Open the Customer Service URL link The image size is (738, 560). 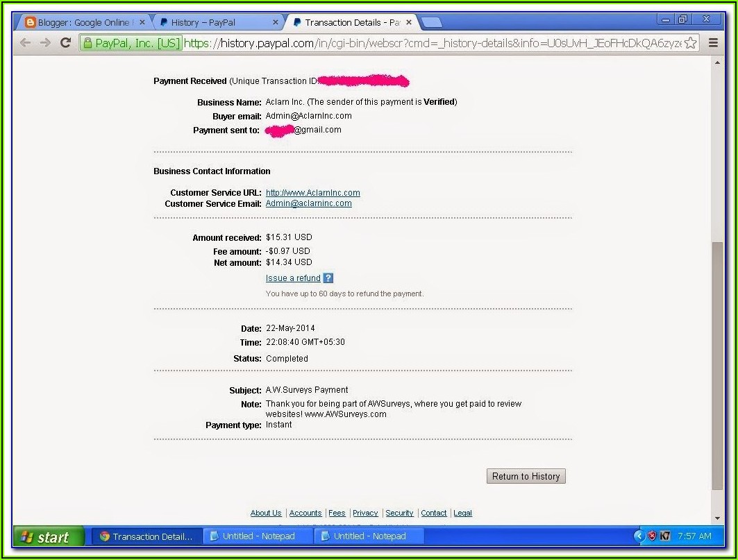[x=312, y=193]
